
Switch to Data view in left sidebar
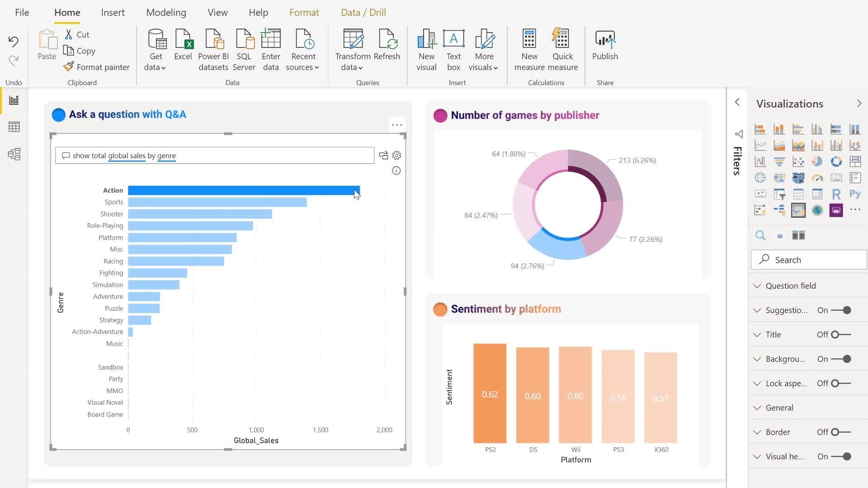14,127
